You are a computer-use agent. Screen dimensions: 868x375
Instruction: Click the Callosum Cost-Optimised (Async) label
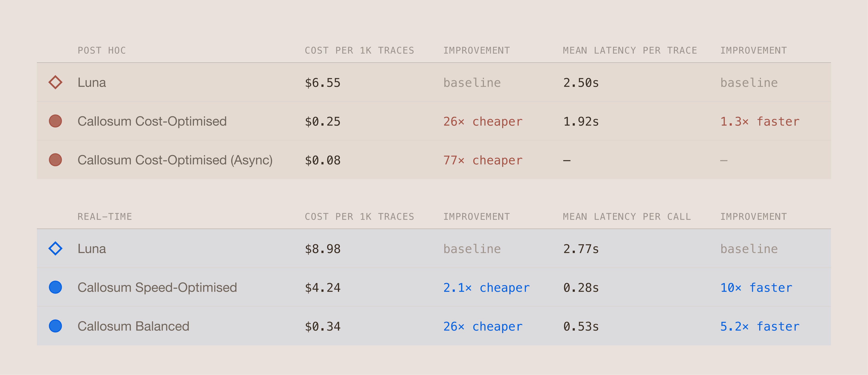[x=175, y=160]
